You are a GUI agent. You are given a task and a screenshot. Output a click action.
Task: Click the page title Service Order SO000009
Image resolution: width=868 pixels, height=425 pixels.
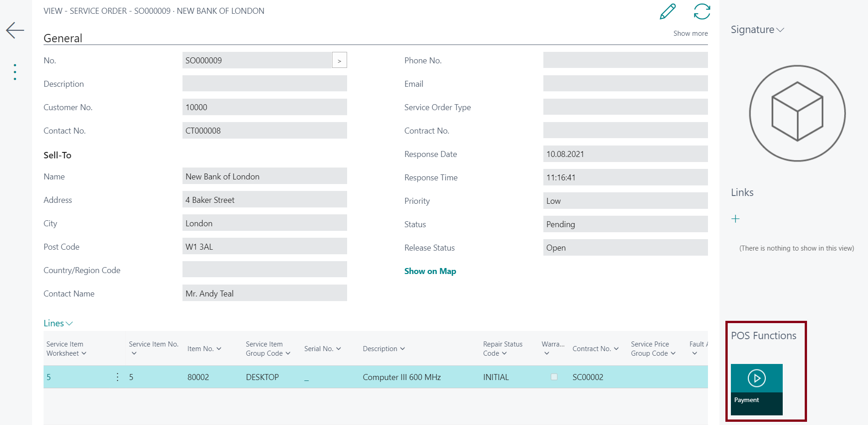tap(154, 11)
